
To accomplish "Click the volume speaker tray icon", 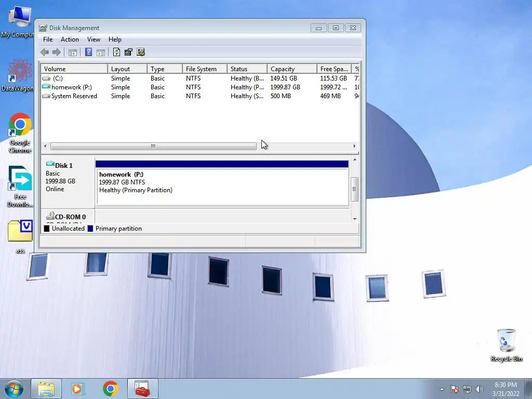I will (479, 389).
